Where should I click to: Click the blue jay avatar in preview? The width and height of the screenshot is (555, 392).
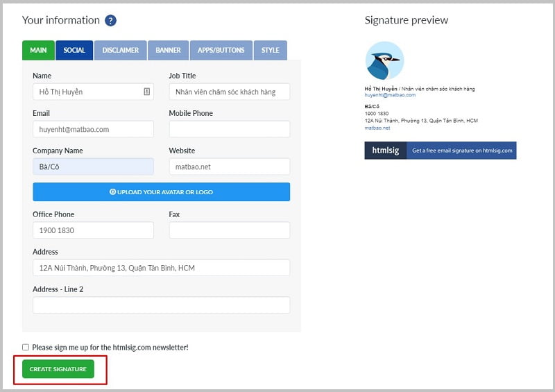click(x=384, y=61)
